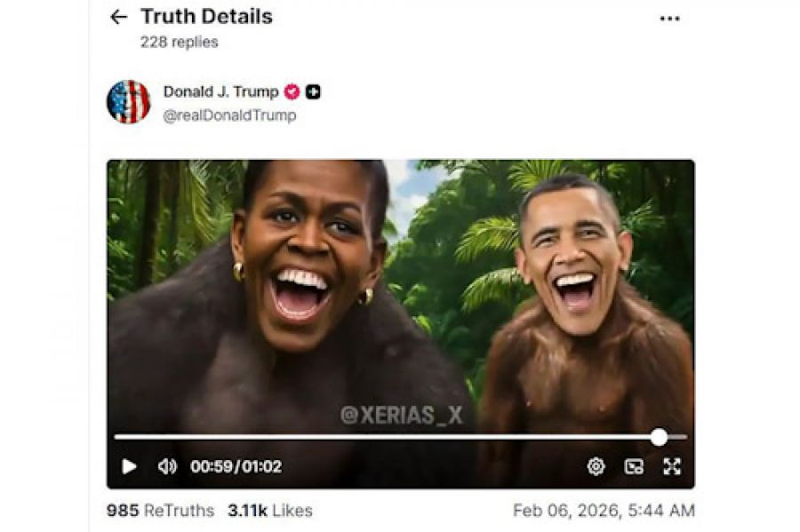Click the Truth Details heading

[206, 16]
